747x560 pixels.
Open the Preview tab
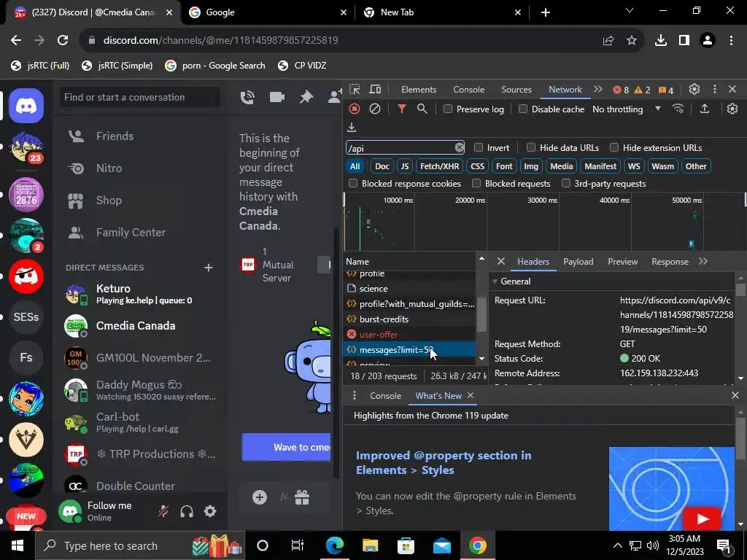tap(623, 262)
